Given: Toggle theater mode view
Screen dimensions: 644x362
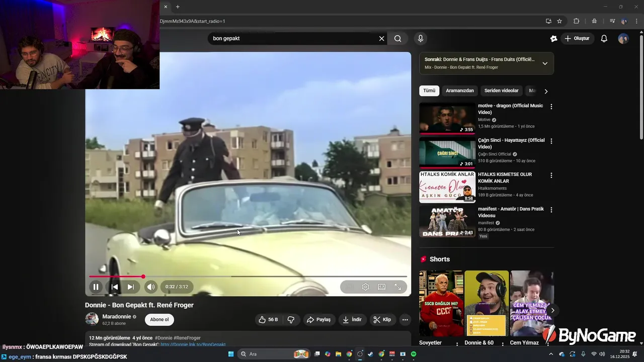Looking at the screenshot, I should click(382, 287).
